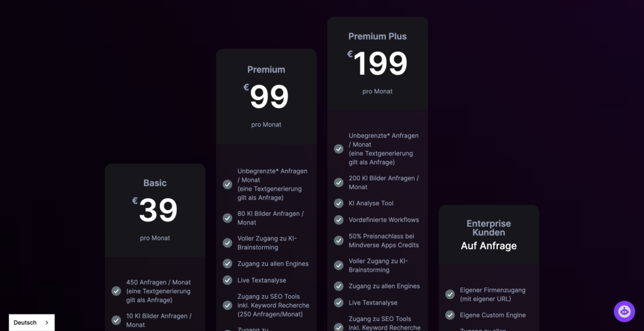
Task: Click the Auf Anfrage text
Action: click(489, 246)
